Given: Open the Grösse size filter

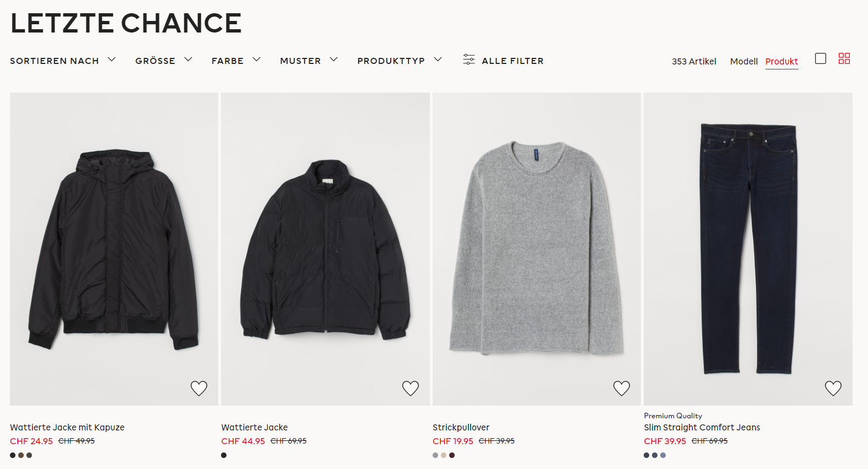Looking at the screenshot, I should click(x=164, y=60).
